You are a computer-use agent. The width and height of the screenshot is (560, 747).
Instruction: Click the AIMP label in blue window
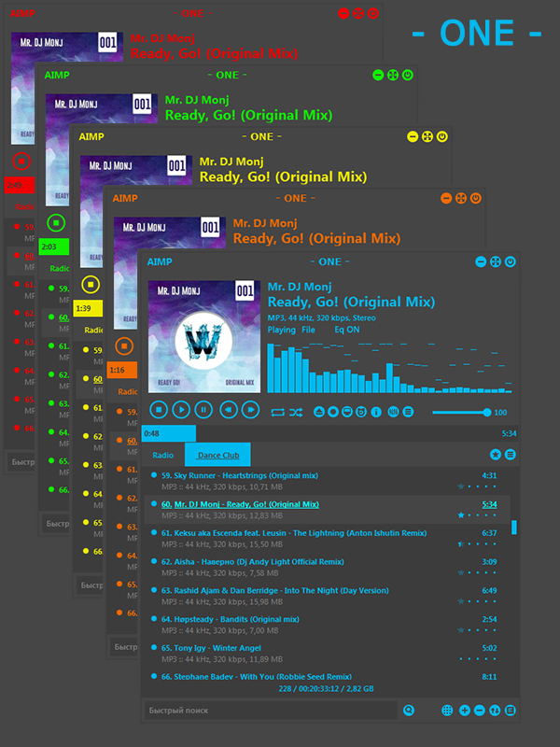160,261
